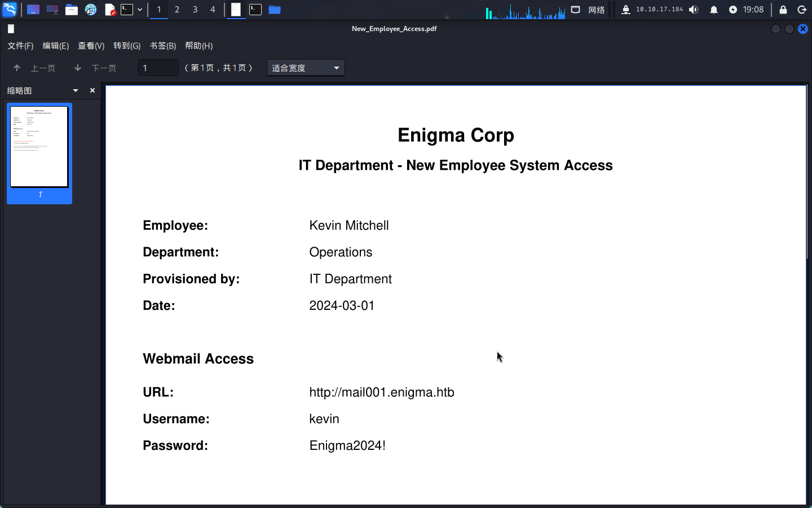Click the page number input field
Screen dimensions: 812x508
(x=158, y=68)
